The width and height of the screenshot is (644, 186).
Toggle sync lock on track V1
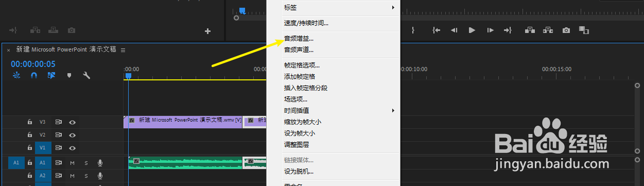[59, 148]
